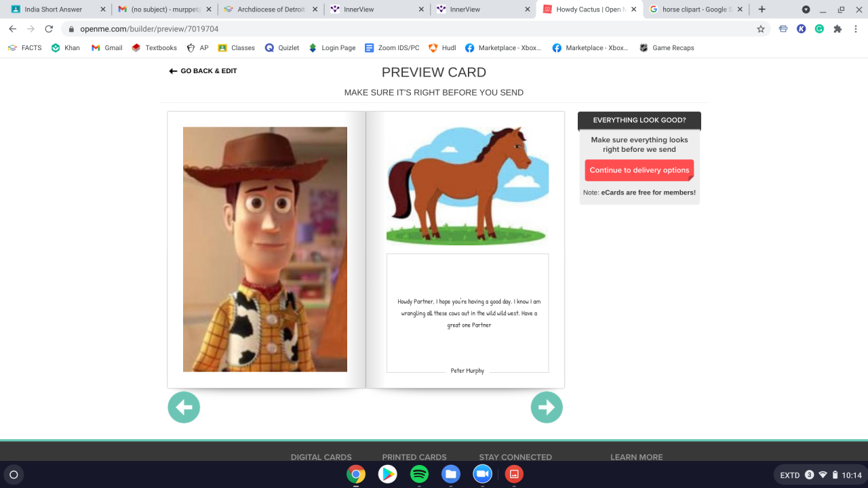Viewport: 868px width, 488px height.
Task: Switch to the Archdiocese of Detroit tab
Action: pos(271,9)
